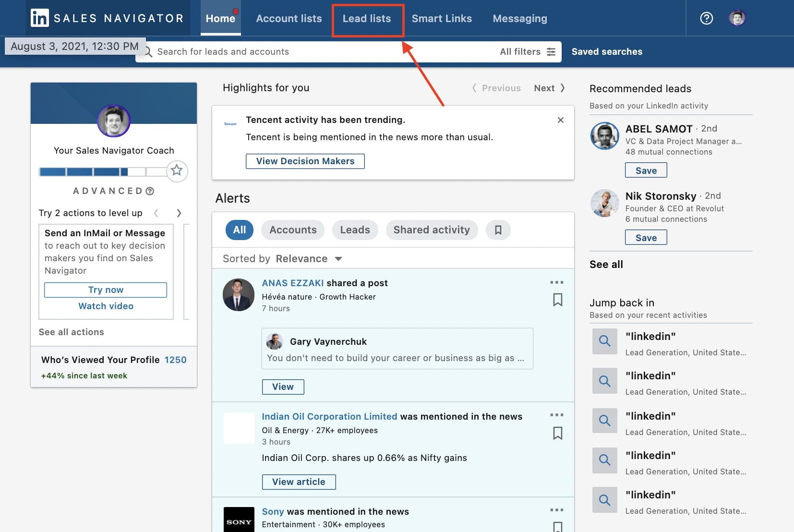
Task: Click the all filters slider icon
Action: point(551,52)
